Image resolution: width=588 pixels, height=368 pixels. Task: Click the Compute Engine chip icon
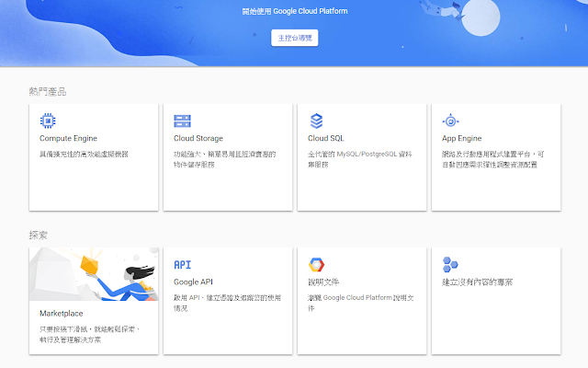[48, 121]
